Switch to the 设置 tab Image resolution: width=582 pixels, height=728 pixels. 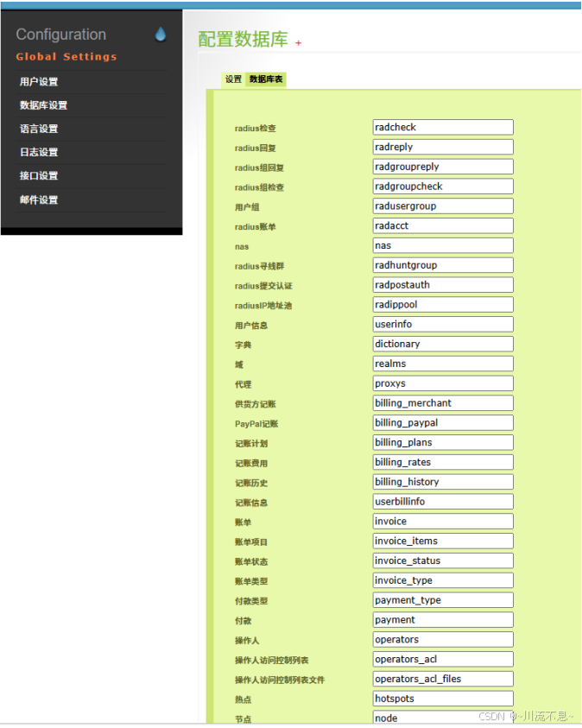pyautogui.click(x=233, y=79)
